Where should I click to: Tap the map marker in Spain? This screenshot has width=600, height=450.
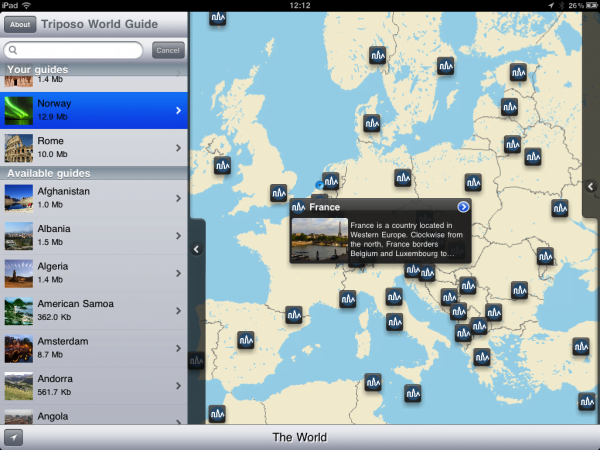[x=246, y=340]
